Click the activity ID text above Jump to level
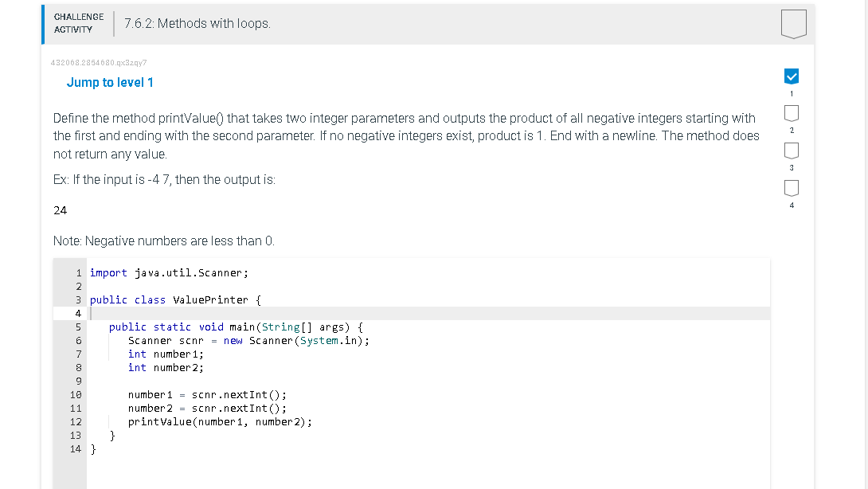868x489 pixels. [x=99, y=63]
